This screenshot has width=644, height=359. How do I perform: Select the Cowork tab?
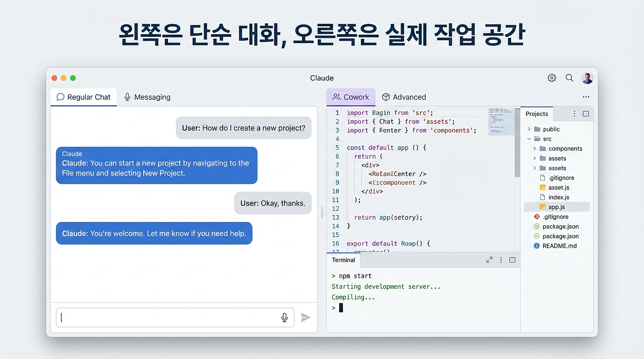[351, 97]
